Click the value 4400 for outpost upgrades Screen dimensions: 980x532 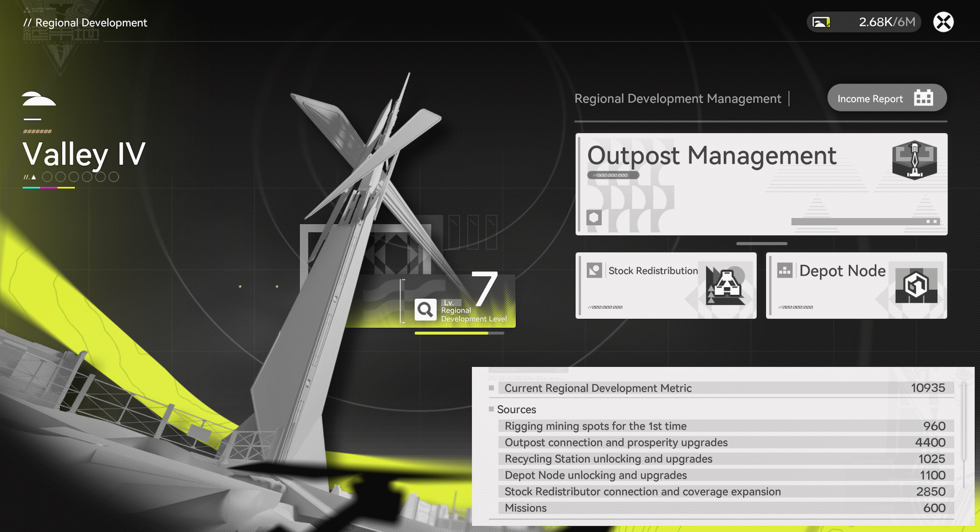pos(930,442)
